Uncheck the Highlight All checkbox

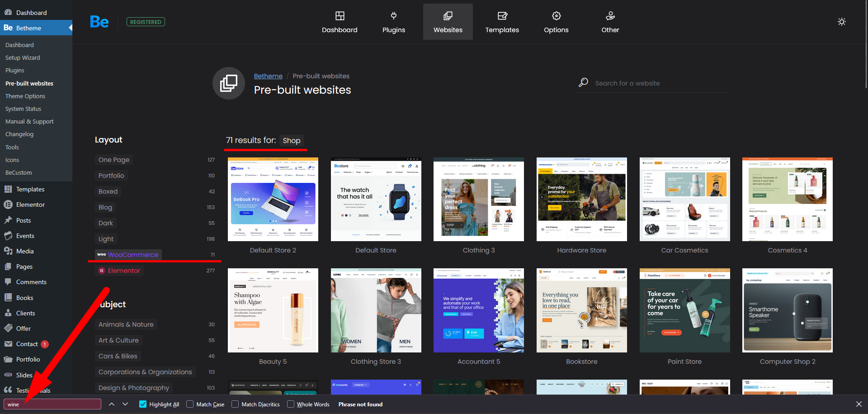click(143, 404)
